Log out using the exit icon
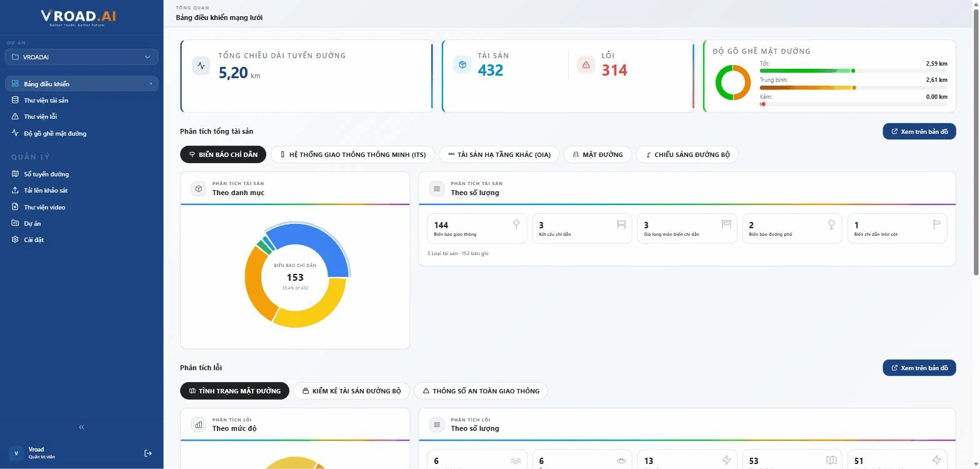This screenshot has height=469, width=980. [x=148, y=453]
